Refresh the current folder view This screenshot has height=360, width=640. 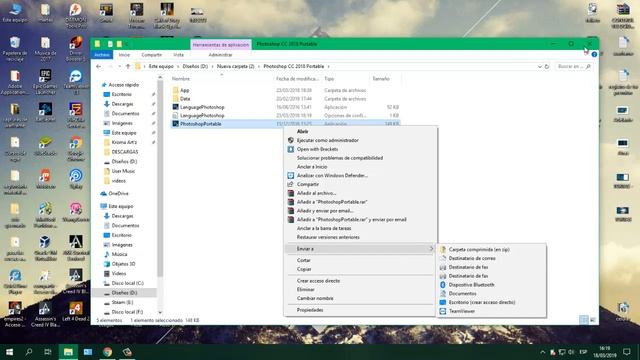[x=547, y=66]
